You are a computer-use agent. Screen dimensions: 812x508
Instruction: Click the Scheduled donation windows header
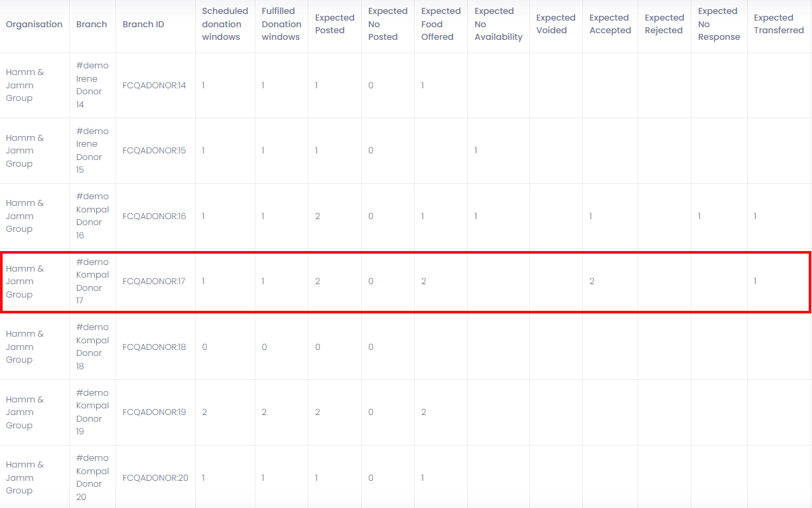click(x=225, y=25)
